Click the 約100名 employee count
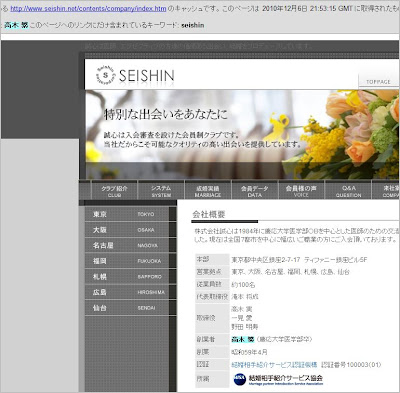 tap(243, 285)
